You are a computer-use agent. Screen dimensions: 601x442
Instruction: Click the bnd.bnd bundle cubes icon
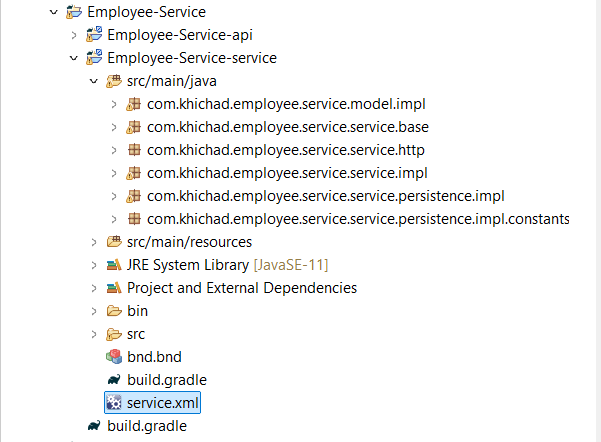coord(114,357)
